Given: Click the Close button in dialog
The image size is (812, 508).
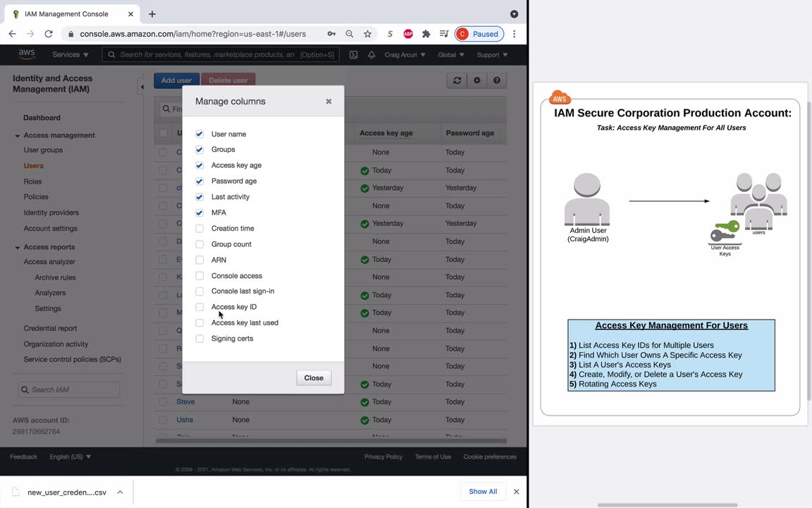Looking at the screenshot, I should [314, 378].
